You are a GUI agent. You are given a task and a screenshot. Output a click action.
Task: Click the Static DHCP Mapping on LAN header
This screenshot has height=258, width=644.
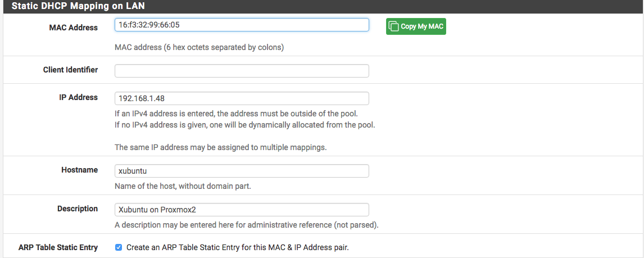click(x=78, y=7)
